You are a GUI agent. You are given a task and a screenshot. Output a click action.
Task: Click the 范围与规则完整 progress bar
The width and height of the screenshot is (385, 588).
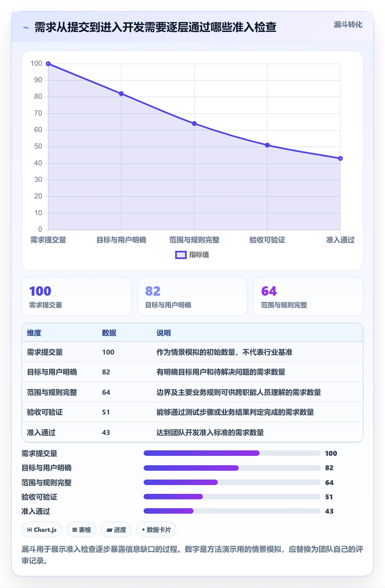(x=232, y=482)
